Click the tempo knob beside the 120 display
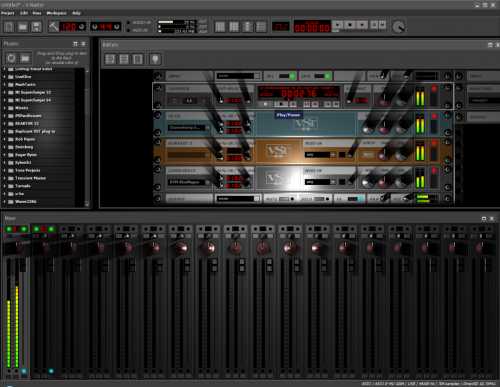Image resolution: width=500 pixels, height=387 pixels. [82, 27]
